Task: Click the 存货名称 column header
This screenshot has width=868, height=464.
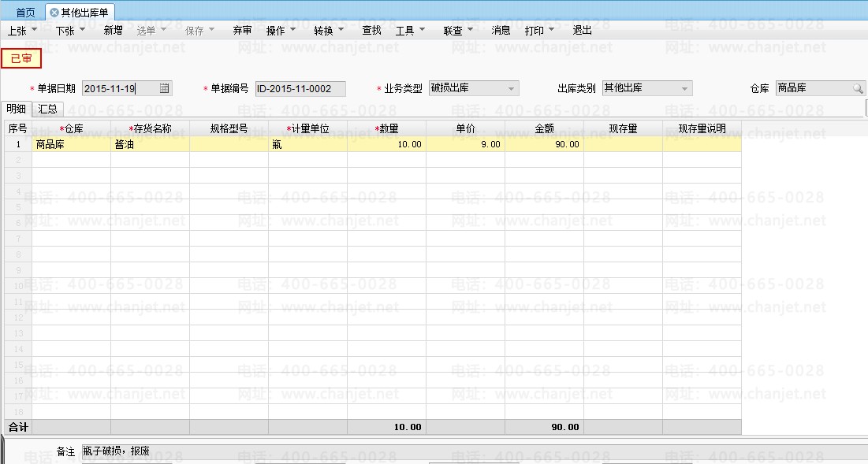Action: click(x=150, y=128)
